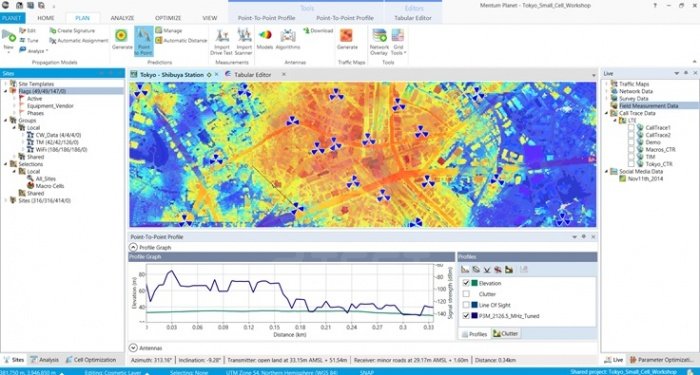Check the CallTrace1 checkbox
Screen dimensions: 700x375
(x=631, y=128)
